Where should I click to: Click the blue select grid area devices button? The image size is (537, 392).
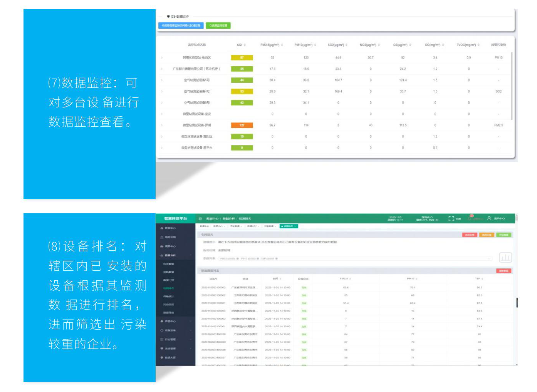(181, 26)
